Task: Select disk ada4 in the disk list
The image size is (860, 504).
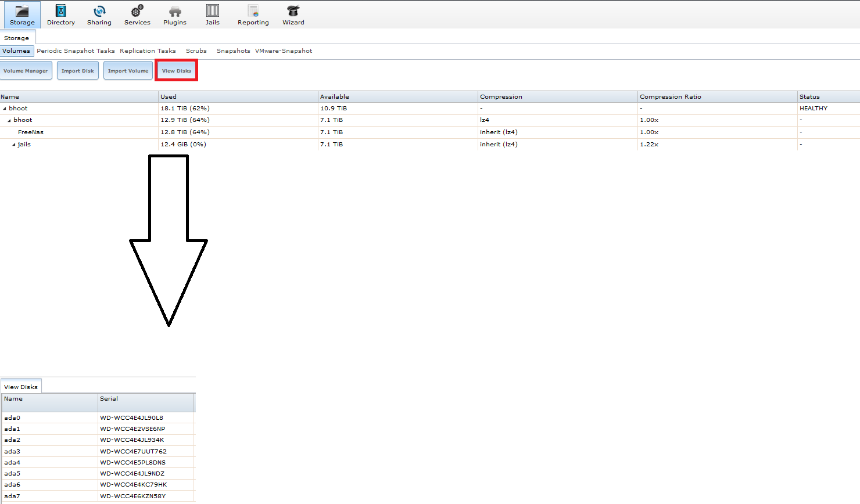Action: coord(12,463)
